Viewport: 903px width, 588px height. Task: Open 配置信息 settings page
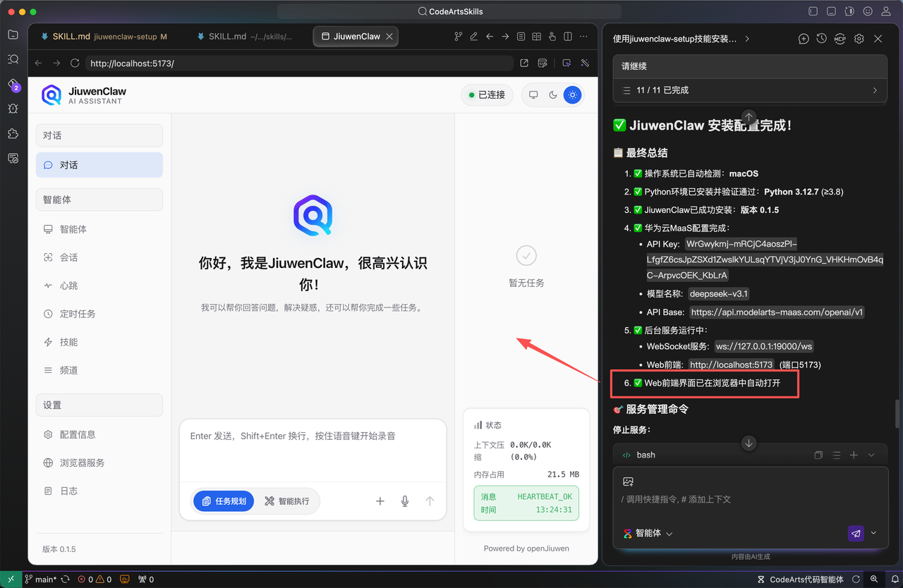[99, 434]
